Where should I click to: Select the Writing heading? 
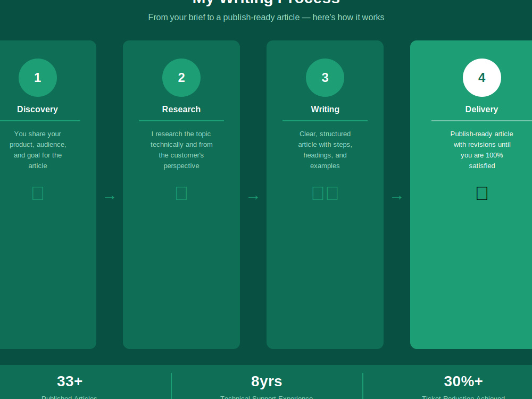(x=325, y=109)
